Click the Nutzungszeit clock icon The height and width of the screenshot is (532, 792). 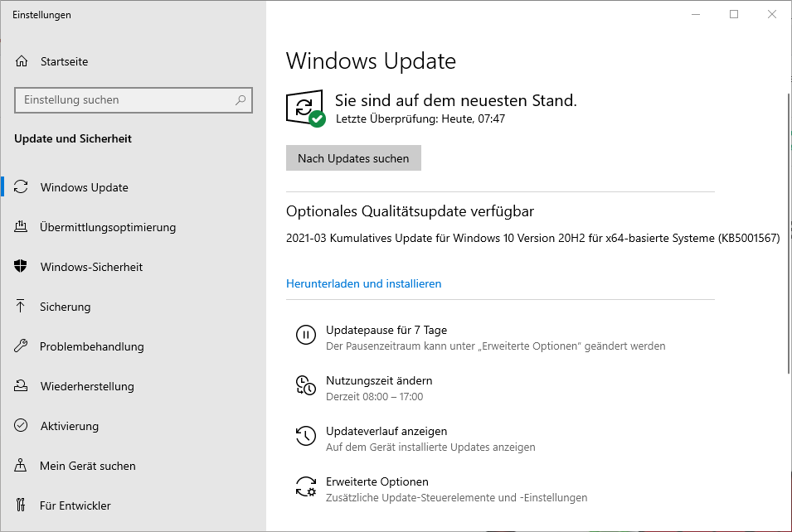(x=306, y=385)
